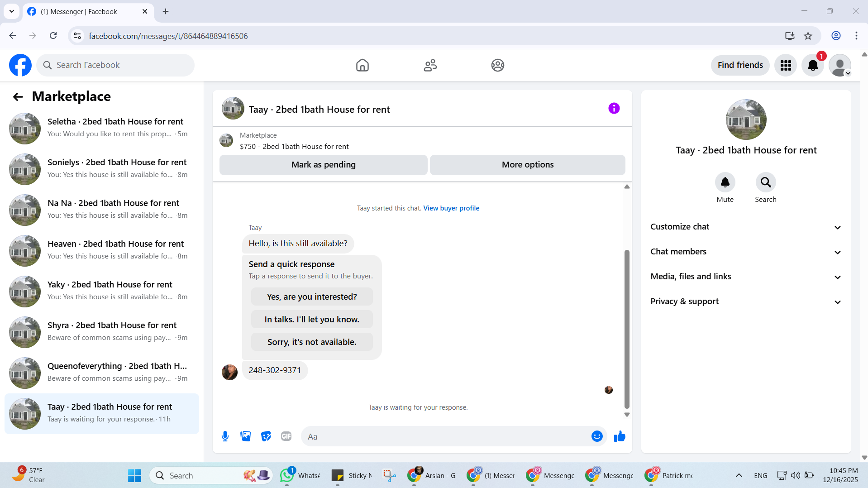Click the 248-302-9371 message bubble
This screenshot has height=488, width=868.
(275, 370)
